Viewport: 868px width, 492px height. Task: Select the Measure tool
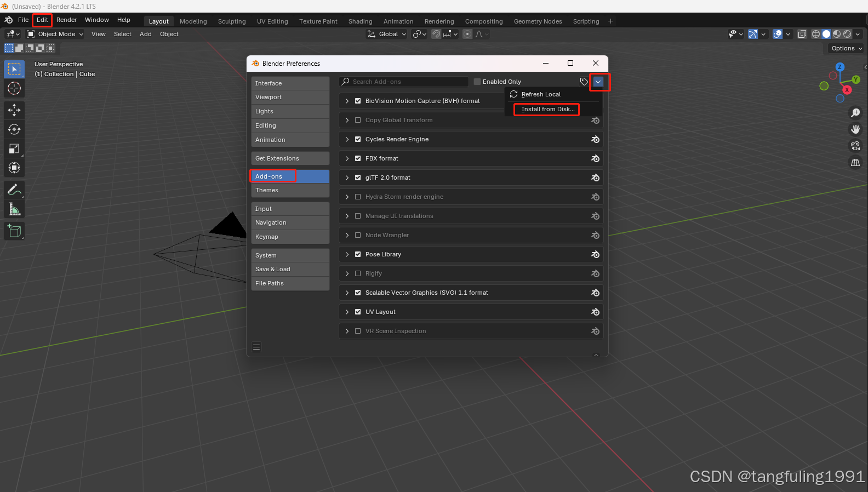pos(14,209)
